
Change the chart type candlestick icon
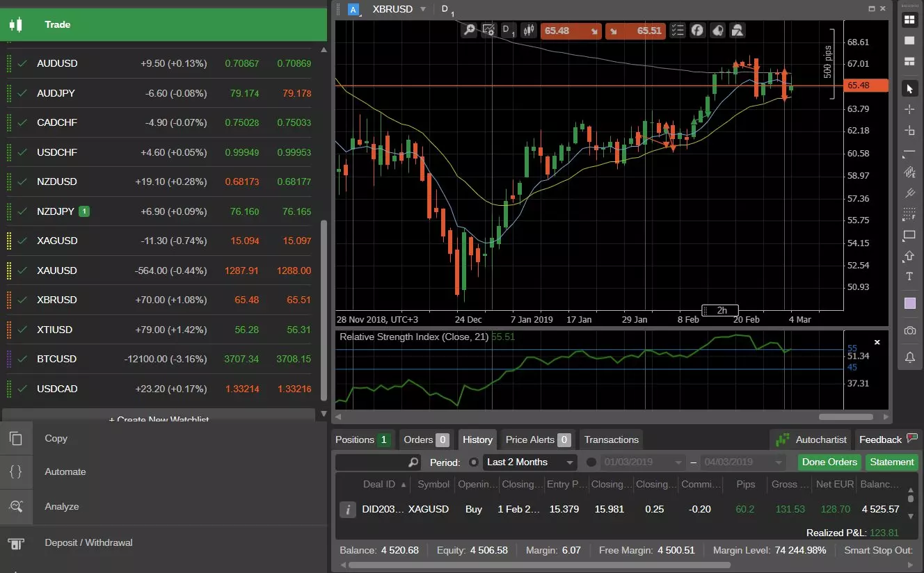click(x=529, y=30)
